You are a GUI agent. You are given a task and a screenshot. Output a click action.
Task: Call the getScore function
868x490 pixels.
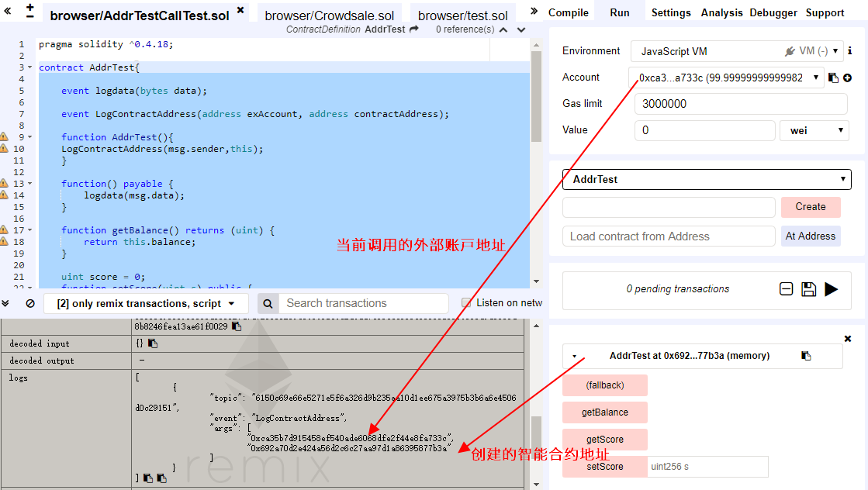tap(604, 439)
